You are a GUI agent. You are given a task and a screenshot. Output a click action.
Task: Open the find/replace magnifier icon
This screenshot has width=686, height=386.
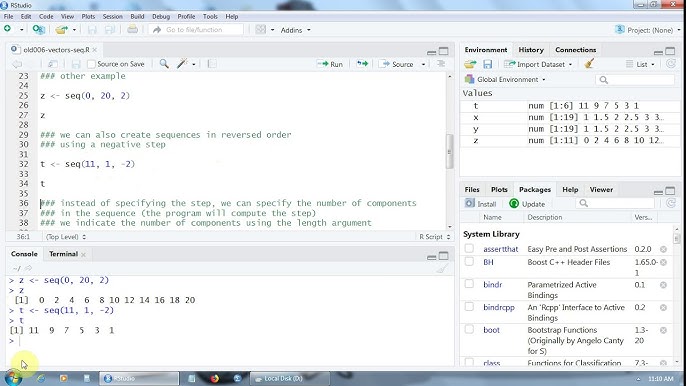coord(164,64)
